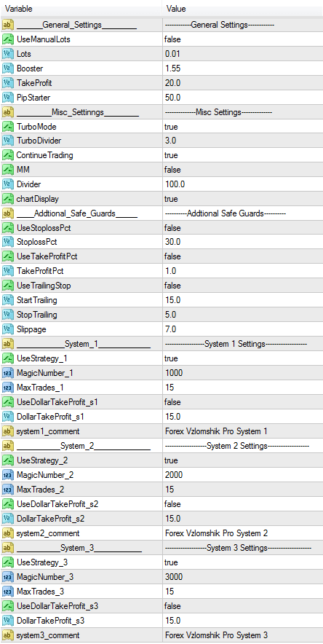Click the icon beside TakeProfit
Screen dimensions: 323x644
click(x=8, y=83)
